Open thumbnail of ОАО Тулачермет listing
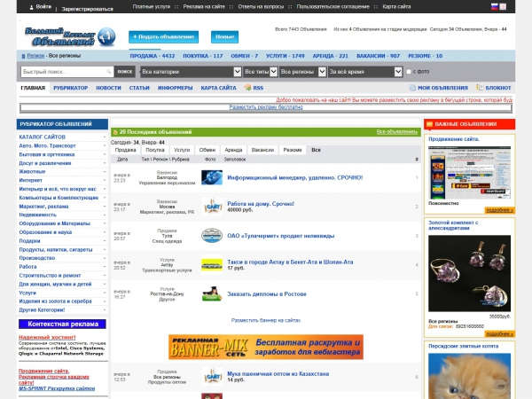This screenshot has width=532, height=399. point(212,236)
